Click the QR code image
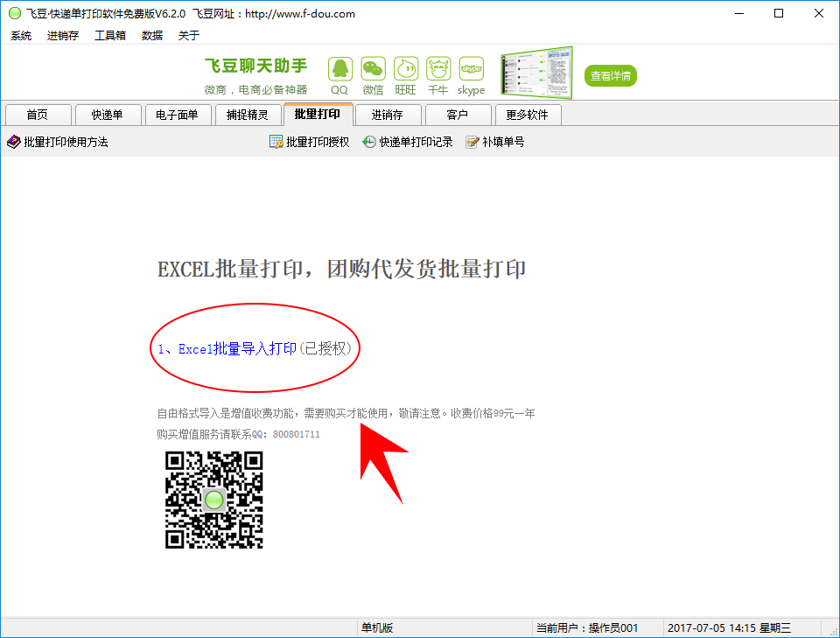The height and width of the screenshot is (638, 840). tap(214, 500)
